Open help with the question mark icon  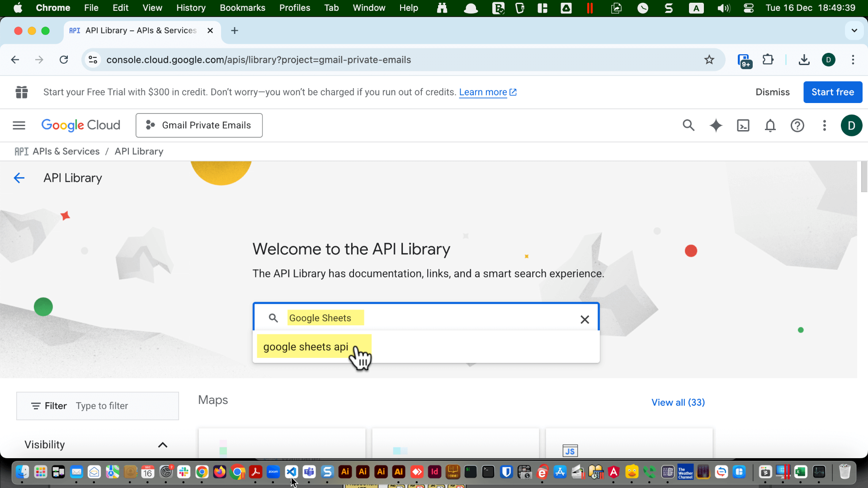click(x=797, y=125)
